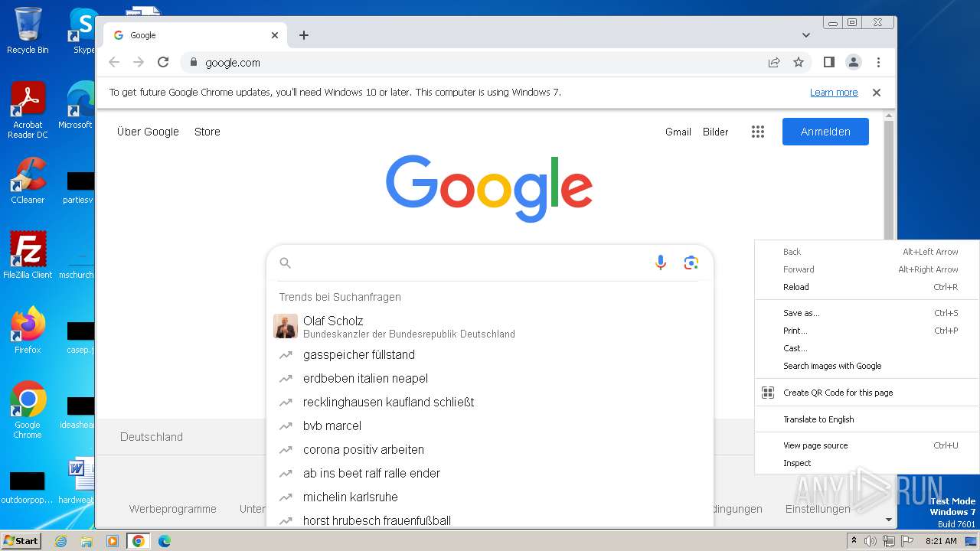Open the Gmail link
980x551 pixels.
click(678, 132)
